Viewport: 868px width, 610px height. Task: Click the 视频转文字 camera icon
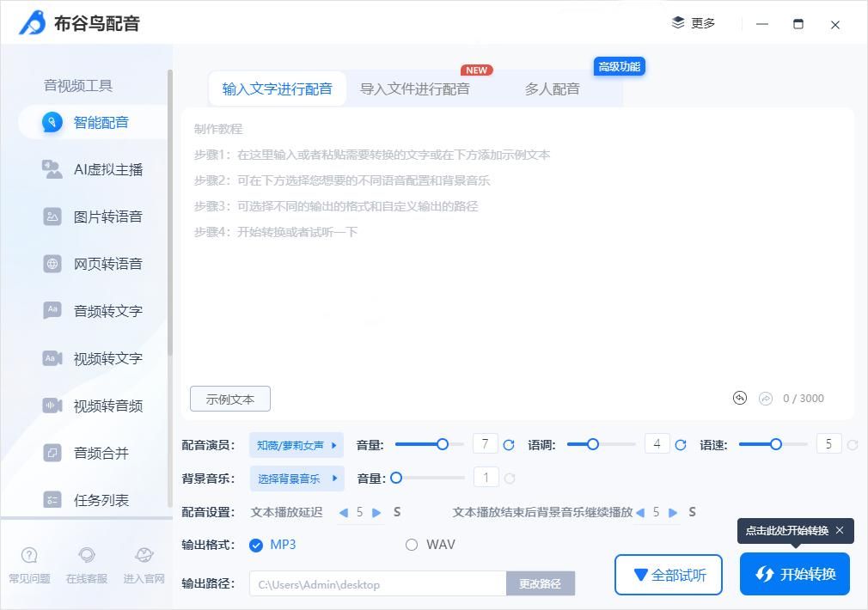(52, 358)
